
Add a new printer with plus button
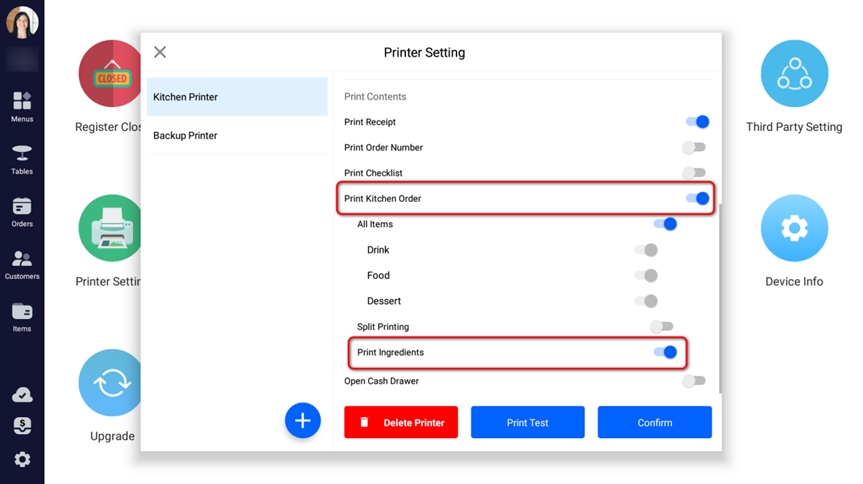[x=302, y=421]
